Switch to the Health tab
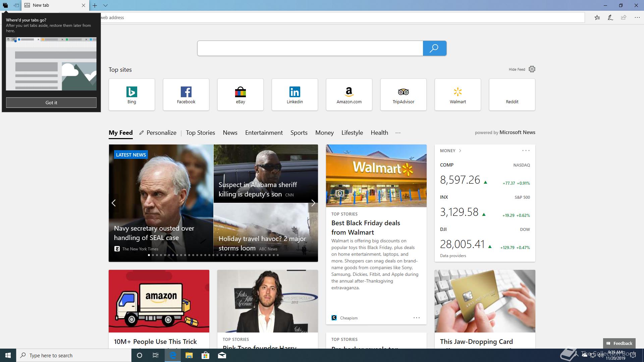Viewport: 644px width, 362px height. (x=379, y=133)
